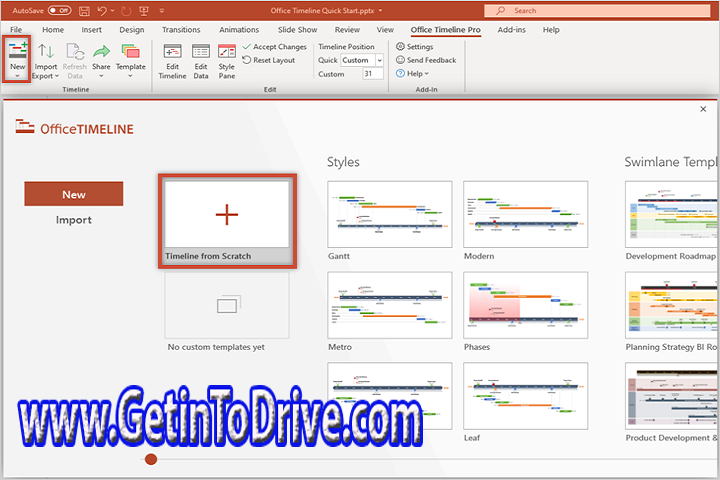This screenshot has width=720, height=480.
Task: Click Import in the dialog sidebar
Action: point(74,220)
